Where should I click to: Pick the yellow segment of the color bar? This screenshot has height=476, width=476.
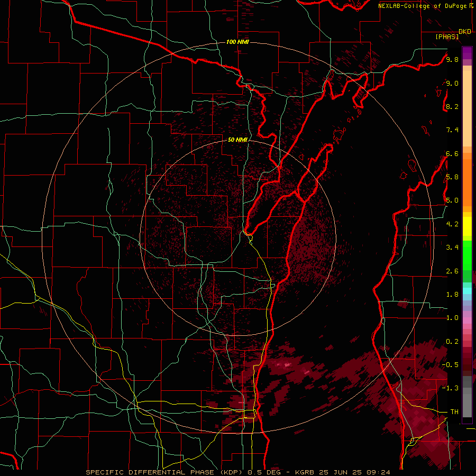(x=467, y=226)
